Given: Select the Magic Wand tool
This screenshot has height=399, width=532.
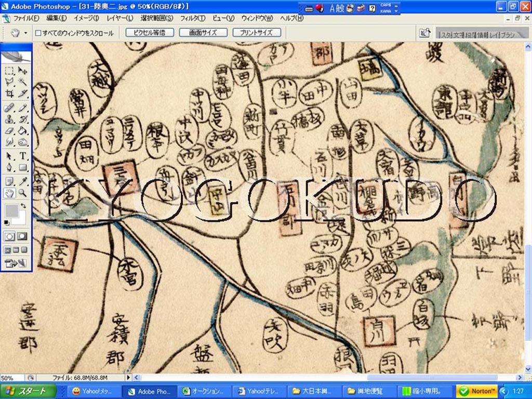Looking at the screenshot, I should (x=22, y=82).
